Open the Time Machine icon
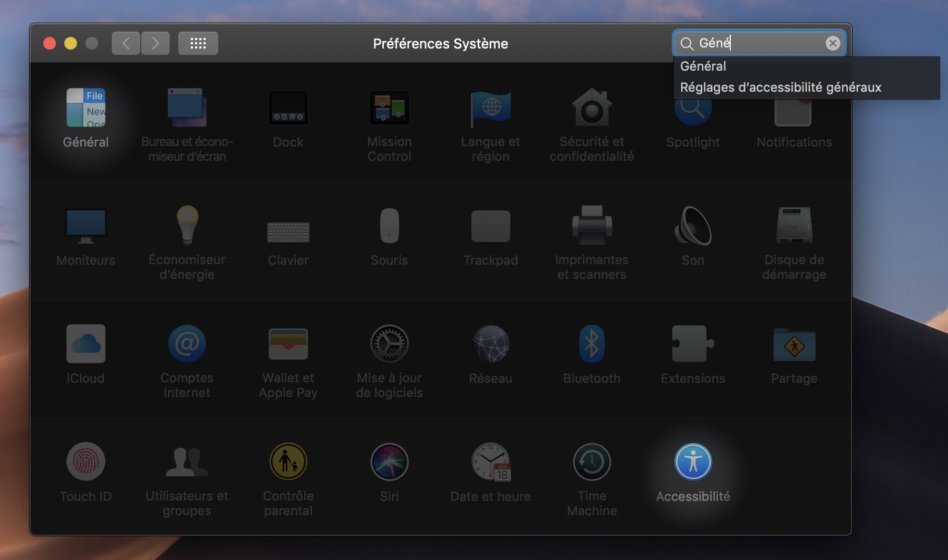The image size is (948, 560). pos(592,462)
